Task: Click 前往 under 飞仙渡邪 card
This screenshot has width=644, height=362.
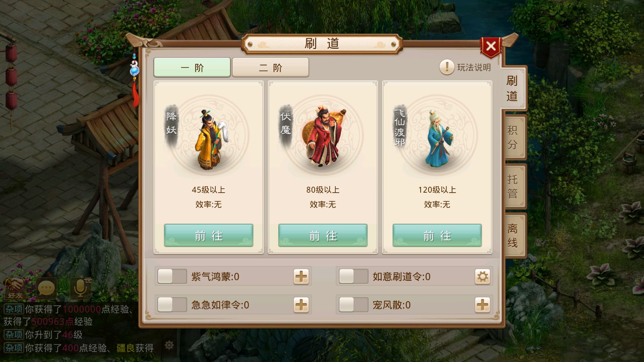Action: tap(437, 235)
